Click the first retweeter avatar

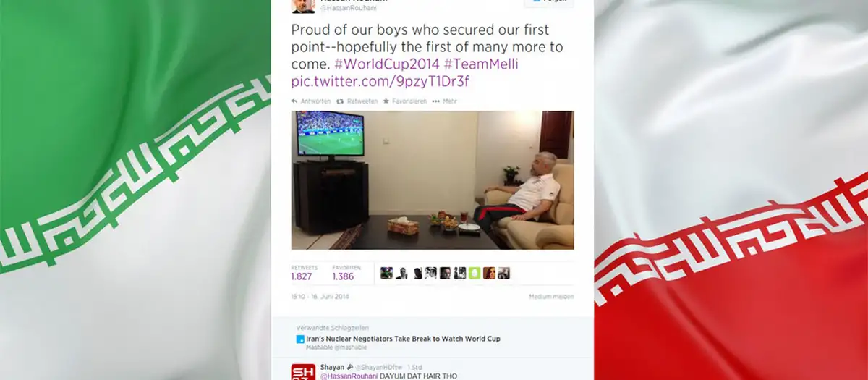(386, 273)
